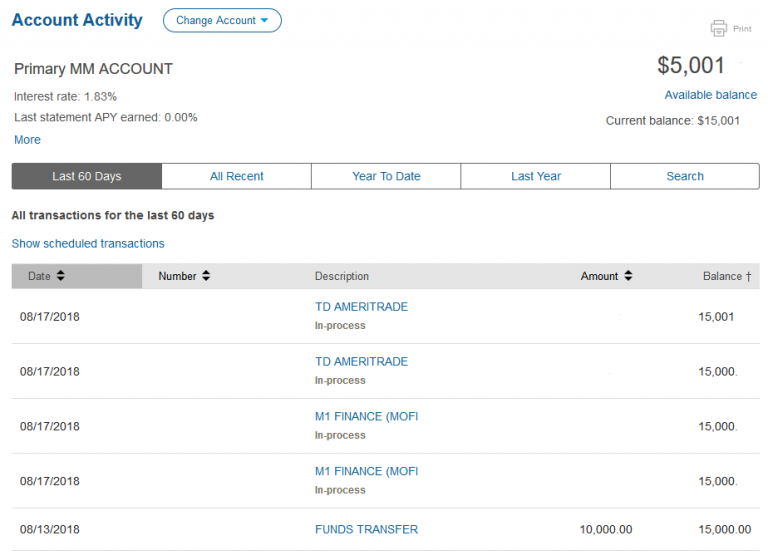Image resolution: width=768 pixels, height=555 pixels.
Task: Click the printer icon
Action: [718, 28]
